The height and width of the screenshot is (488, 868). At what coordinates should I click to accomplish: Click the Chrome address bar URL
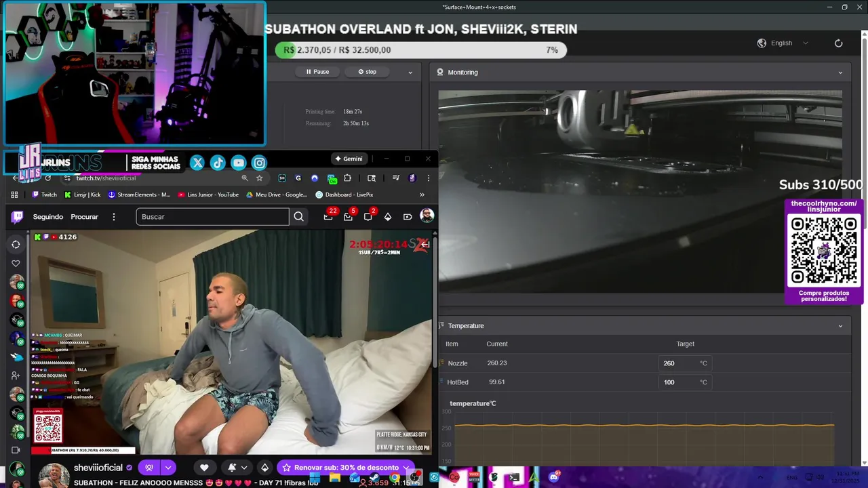[x=106, y=178]
